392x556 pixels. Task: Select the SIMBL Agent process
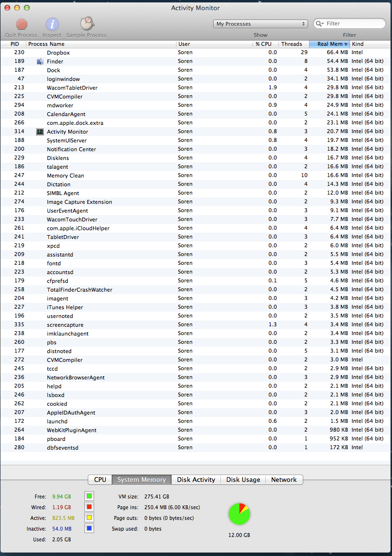[196, 193]
